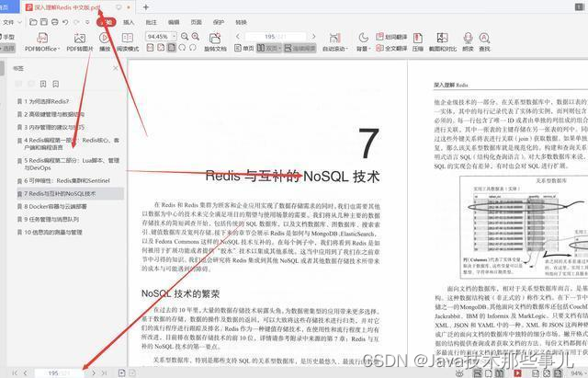Click the 压缩 compress icon
Image resolution: width=588 pixels, height=378 pixels.
click(418, 42)
